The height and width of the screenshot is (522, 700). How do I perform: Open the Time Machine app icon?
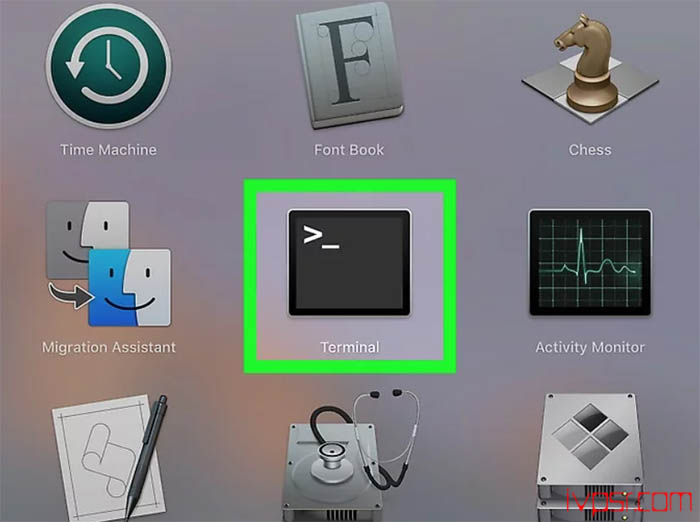point(108,66)
